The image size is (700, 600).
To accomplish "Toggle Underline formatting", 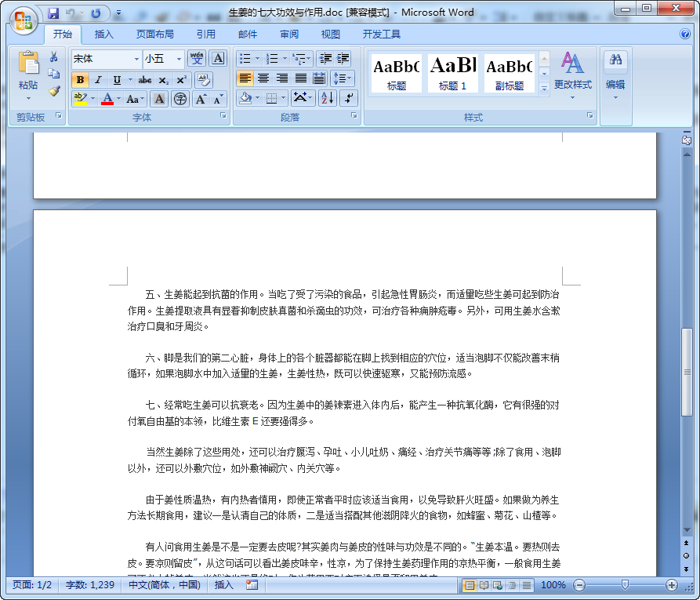I will pyautogui.click(x=117, y=80).
